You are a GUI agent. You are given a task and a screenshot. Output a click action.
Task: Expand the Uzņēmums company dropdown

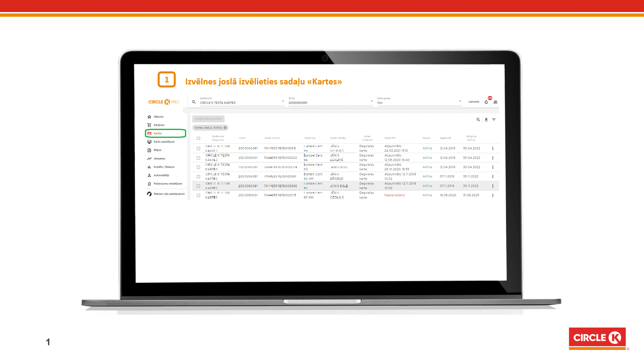(x=283, y=102)
